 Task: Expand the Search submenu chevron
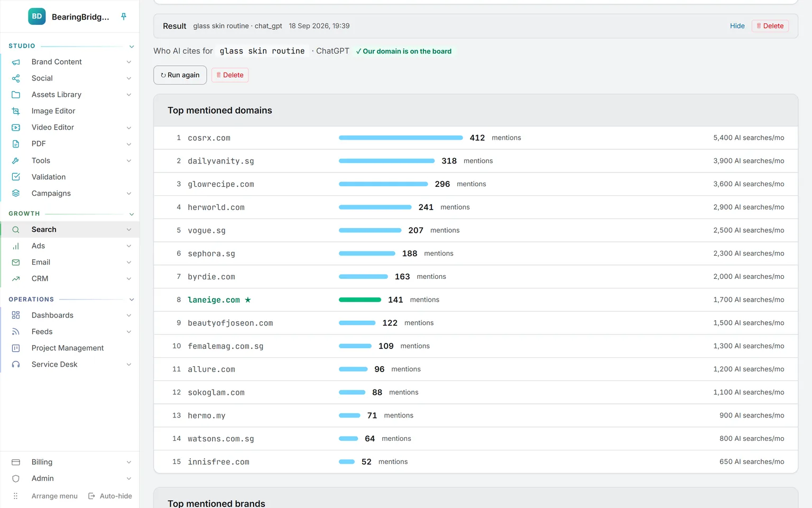click(x=129, y=230)
